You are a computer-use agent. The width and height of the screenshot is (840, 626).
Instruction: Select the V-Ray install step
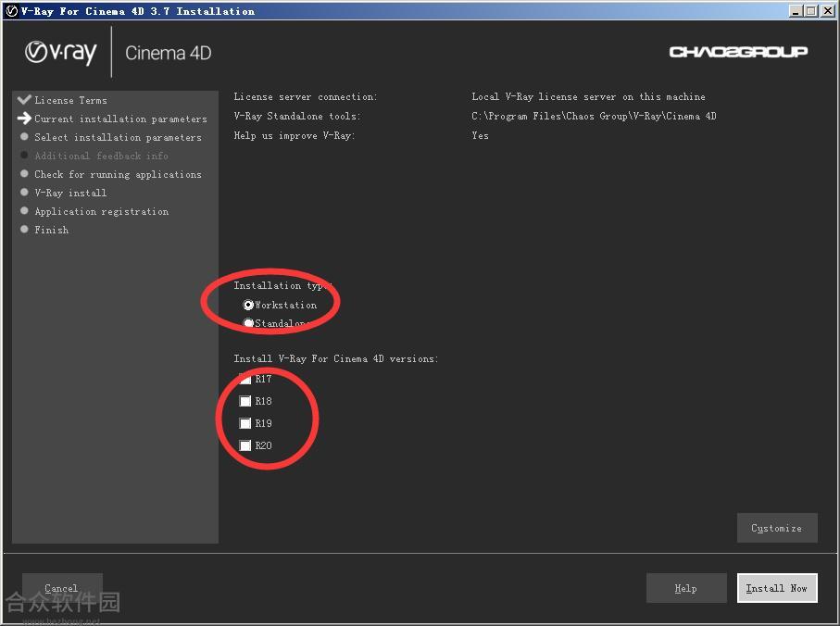(x=70, y=193)
